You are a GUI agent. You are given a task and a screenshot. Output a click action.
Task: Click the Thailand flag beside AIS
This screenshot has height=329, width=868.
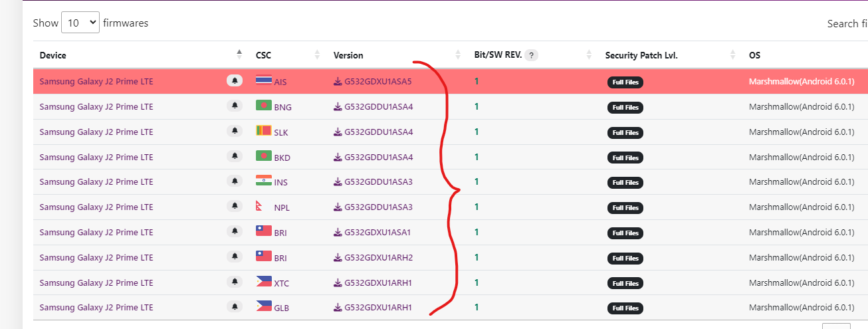263,80
